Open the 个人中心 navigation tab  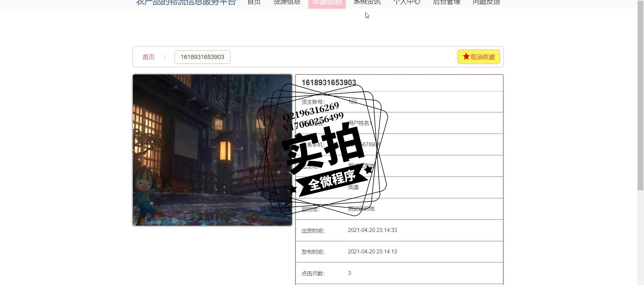pyautogui.click(x=407, y=2)
